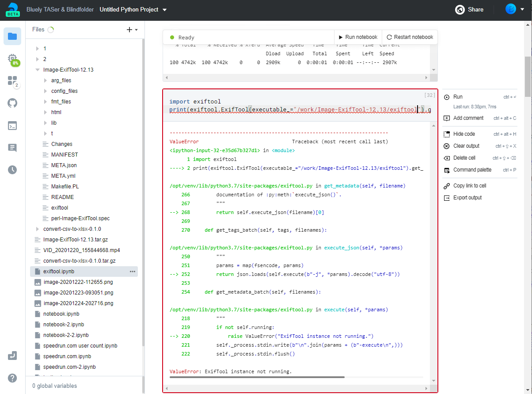Expand folder 1 in file tree
The width and height of the screenshot is (532, 394).
click(37, 48)
